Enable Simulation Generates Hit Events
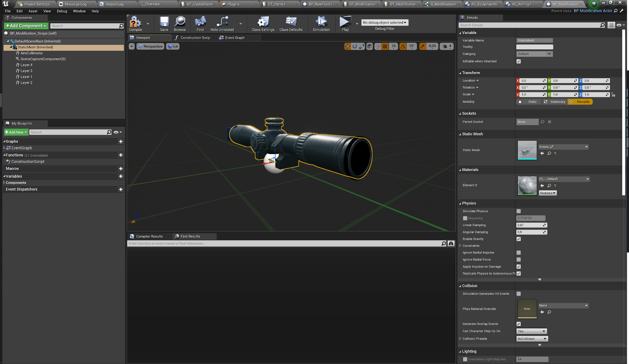 (x=519, y=294)
